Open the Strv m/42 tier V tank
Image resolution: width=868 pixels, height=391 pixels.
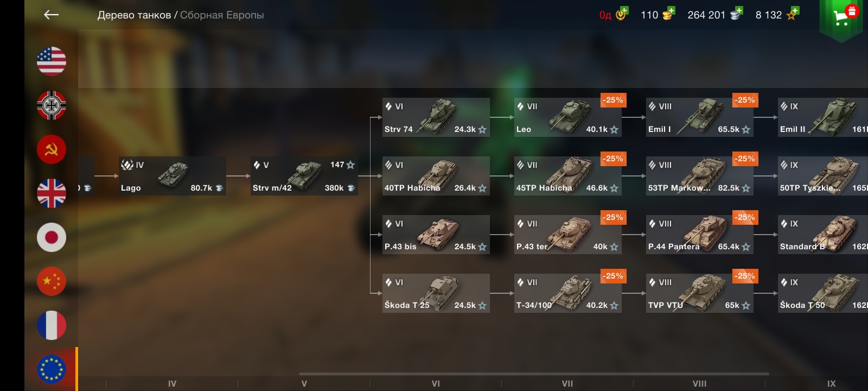click(x=304, y=176)
